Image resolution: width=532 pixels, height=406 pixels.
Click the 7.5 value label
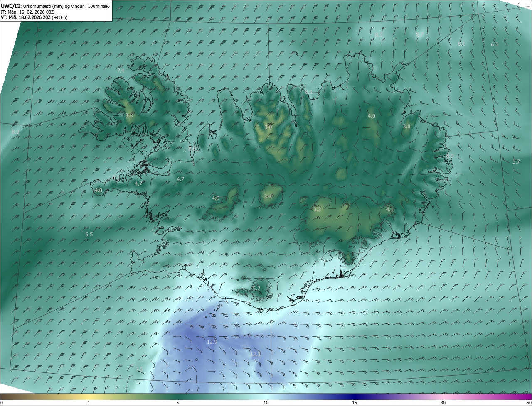[x=139, y=369]
